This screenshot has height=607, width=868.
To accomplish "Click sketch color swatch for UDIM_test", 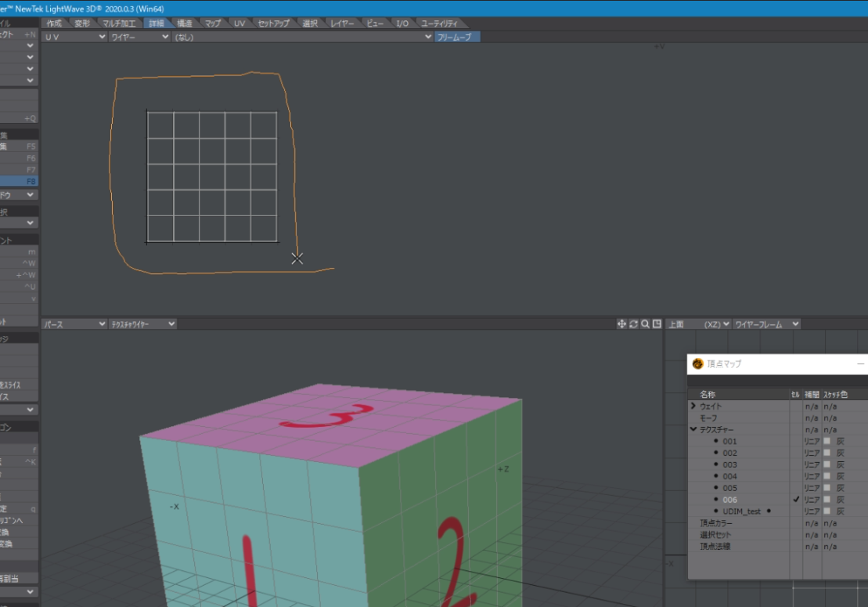I will [x=827, y=511].
